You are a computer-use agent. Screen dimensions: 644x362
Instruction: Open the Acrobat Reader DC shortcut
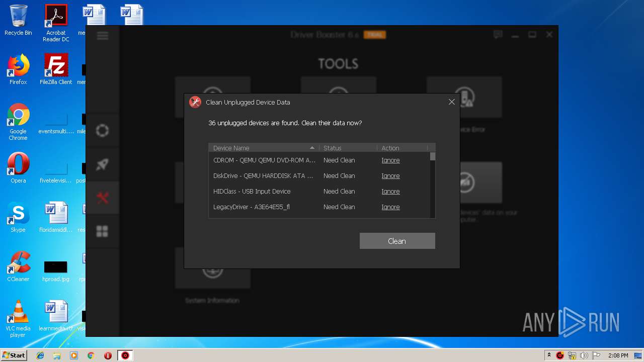tap(56, 23)
